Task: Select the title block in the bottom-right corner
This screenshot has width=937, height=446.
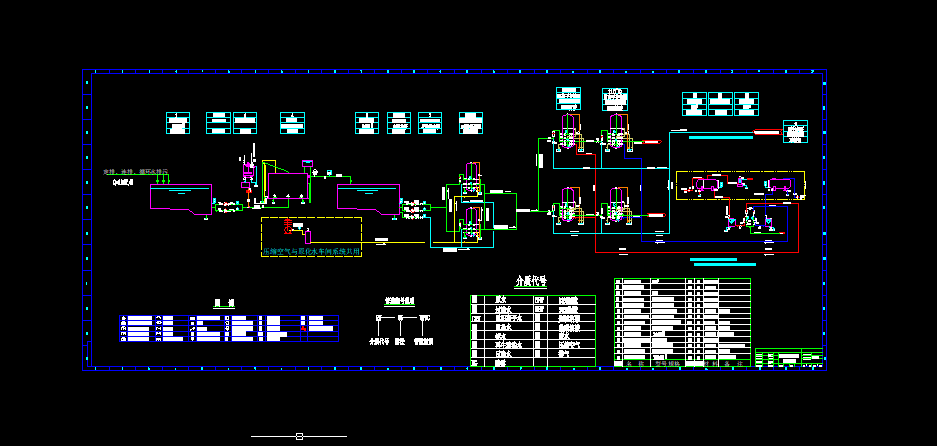Action: click(x=789, y=358)
